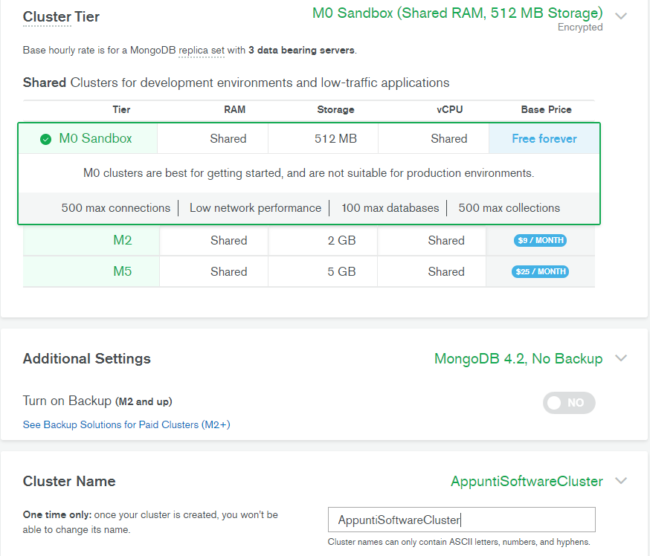Screen dimensions: 650x556
Task: Click the Tier column header
Action: (x=121, y=109)
